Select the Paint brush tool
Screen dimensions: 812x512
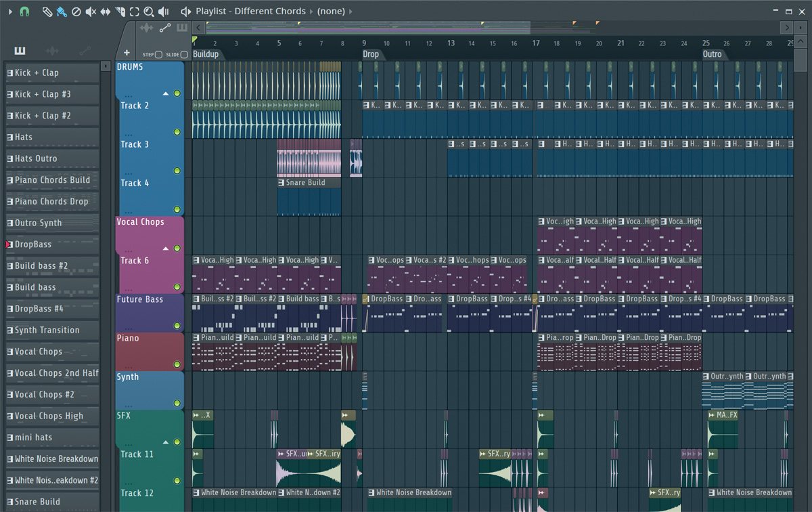pyautogui.click(x=62, y=12)
